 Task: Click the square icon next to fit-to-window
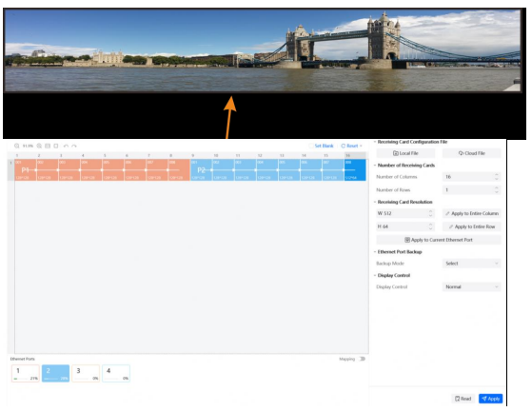[x=55, y=146]
